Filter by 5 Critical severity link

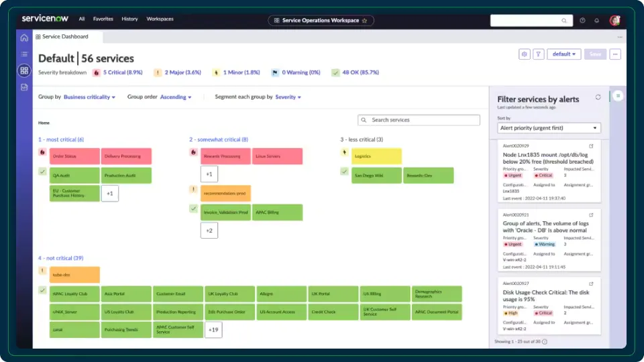pos(123,72)
